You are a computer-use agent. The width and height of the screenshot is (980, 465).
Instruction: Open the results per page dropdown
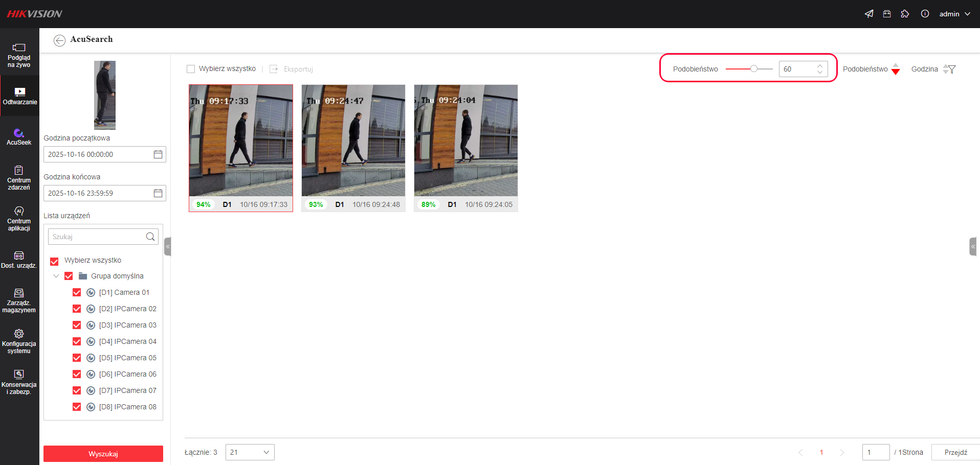click(250, 452)
